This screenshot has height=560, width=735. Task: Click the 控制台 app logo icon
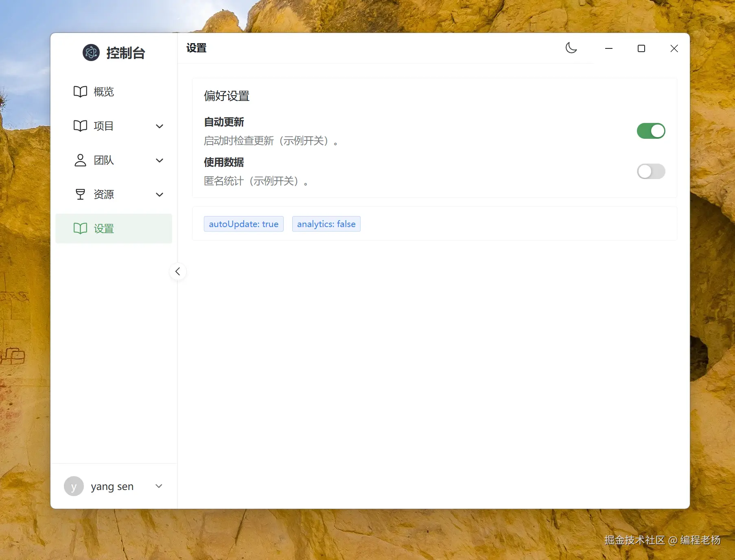pyautogui.click(x=91, y=52)
